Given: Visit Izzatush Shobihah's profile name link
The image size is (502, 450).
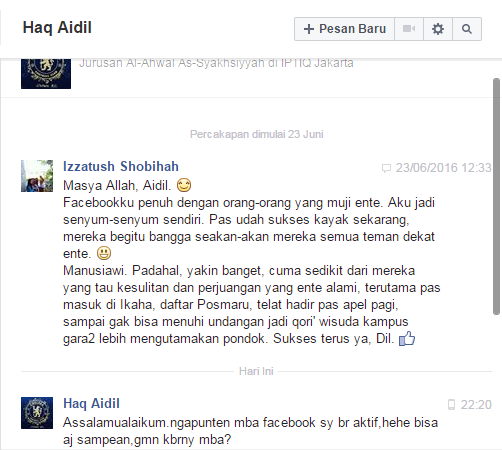Looking at the screenshot, I should pos(121,166).
